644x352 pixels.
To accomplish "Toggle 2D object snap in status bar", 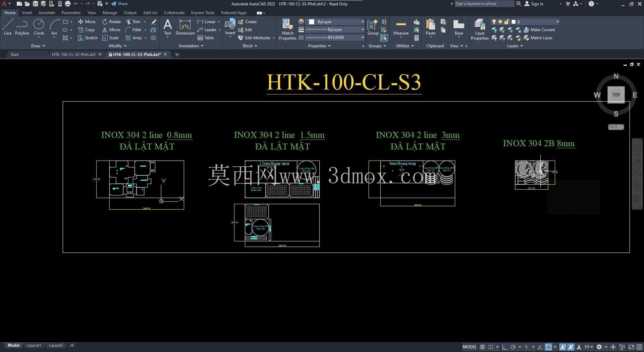I will [549, 347].
